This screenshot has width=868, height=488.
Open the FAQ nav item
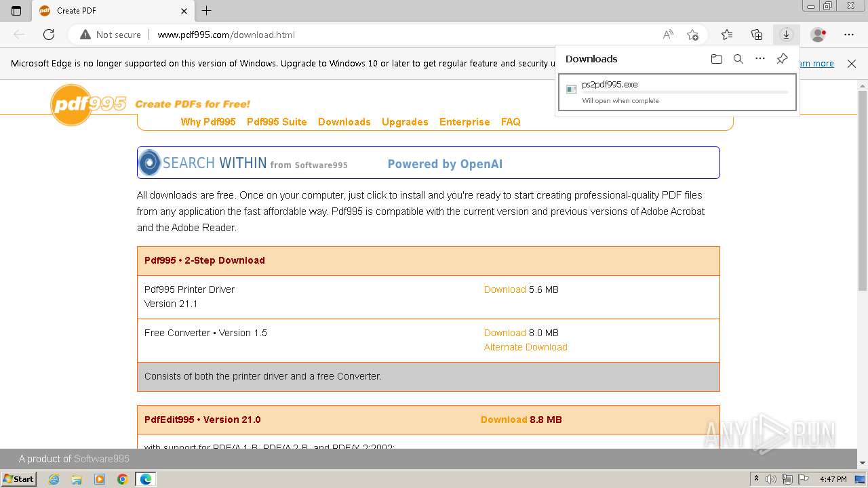(511, 122)
